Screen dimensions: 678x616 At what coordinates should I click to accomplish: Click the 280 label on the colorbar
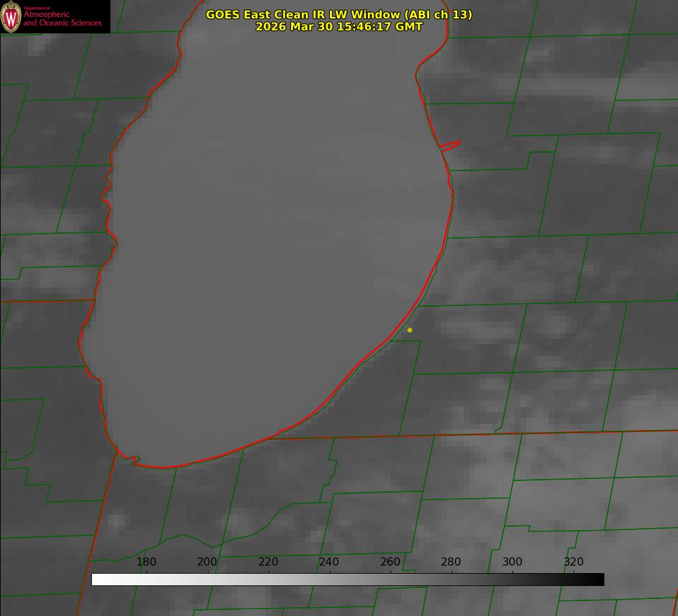pos(451,562)
